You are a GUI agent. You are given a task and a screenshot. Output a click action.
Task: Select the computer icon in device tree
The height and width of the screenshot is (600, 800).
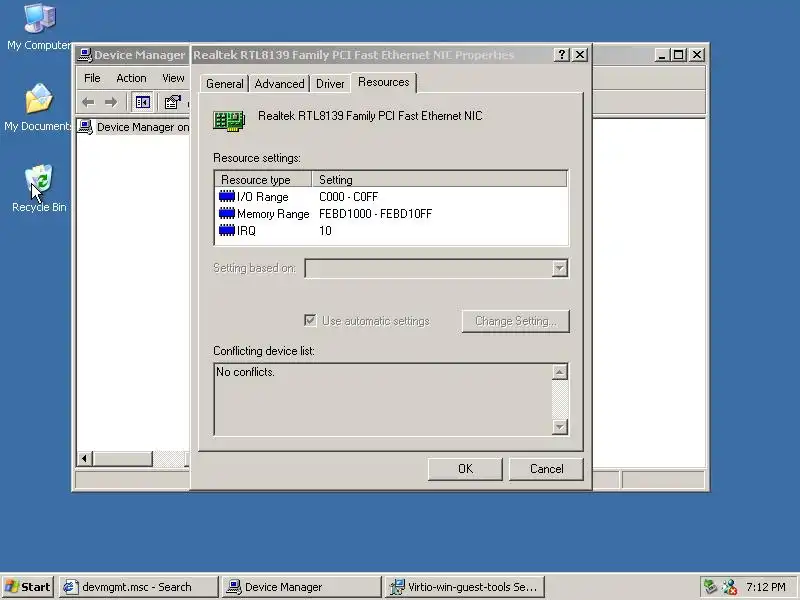click(86, 127)
